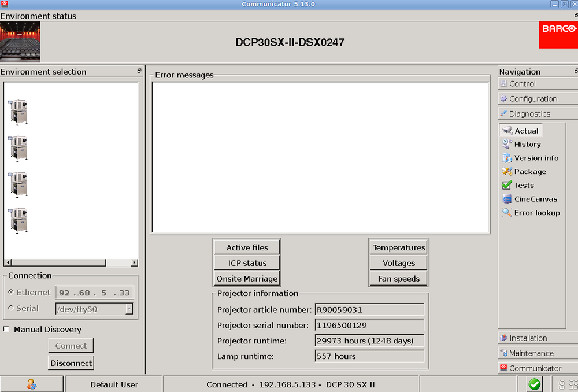Click the Projector serial number field
578x392 pixels.
coord(369,326)
